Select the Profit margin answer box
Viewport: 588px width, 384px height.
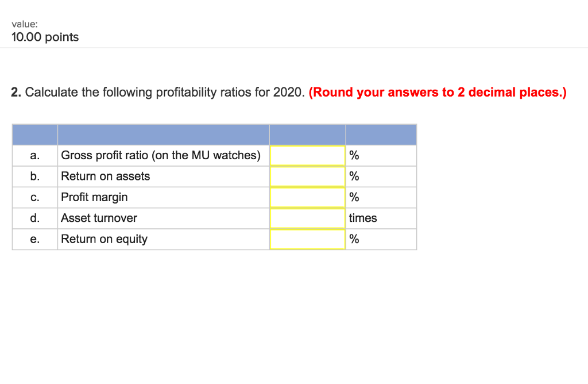coord(307,197)
